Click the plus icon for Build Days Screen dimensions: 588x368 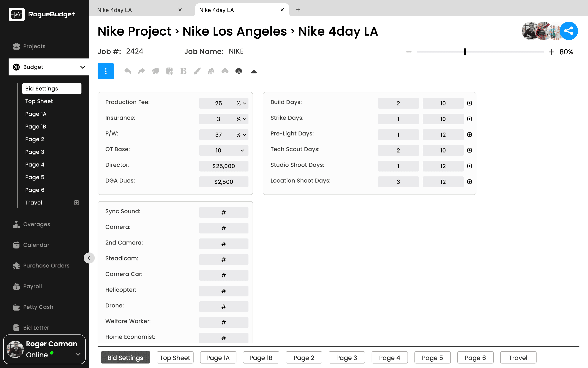pos(469,103)
